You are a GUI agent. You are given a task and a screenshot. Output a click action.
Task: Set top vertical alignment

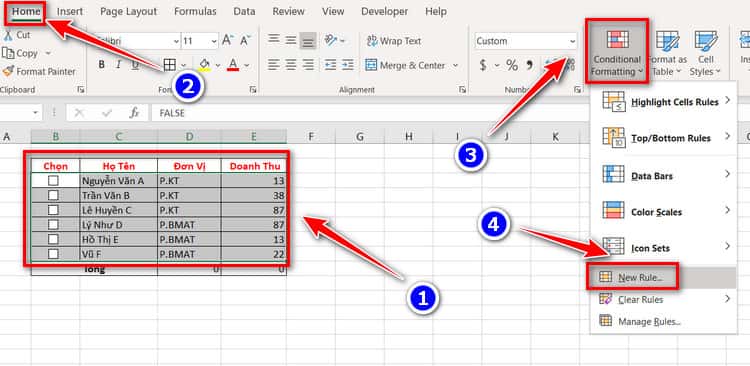(x=274, y=40)
